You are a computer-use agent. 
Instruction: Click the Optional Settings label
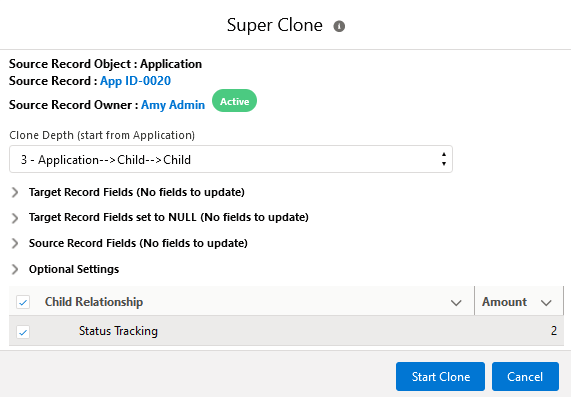click(74, 269)
